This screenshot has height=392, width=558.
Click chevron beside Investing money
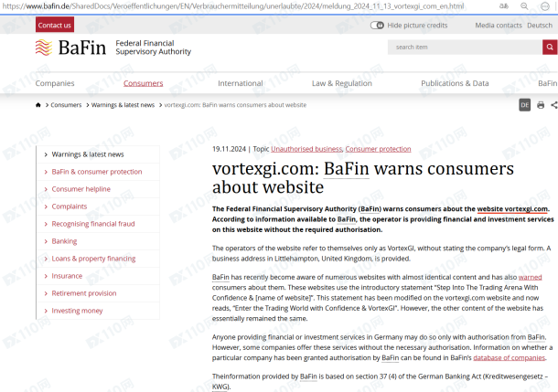(x=46, y=311)
